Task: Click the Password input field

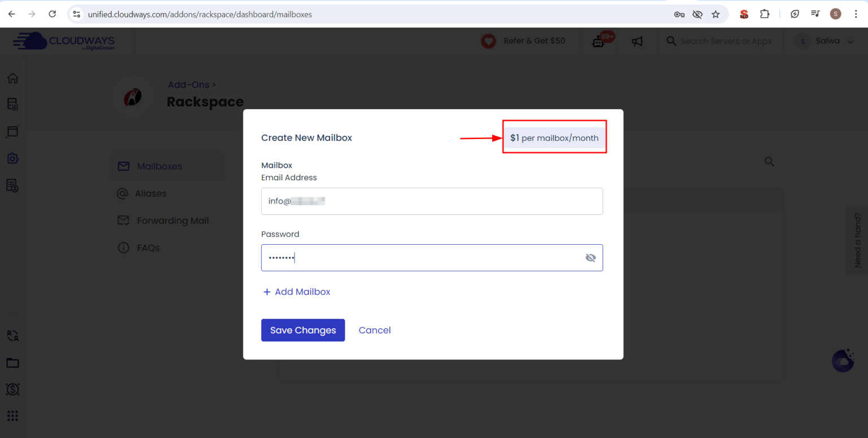Action: pyautogui.click(x=432, y=258)
